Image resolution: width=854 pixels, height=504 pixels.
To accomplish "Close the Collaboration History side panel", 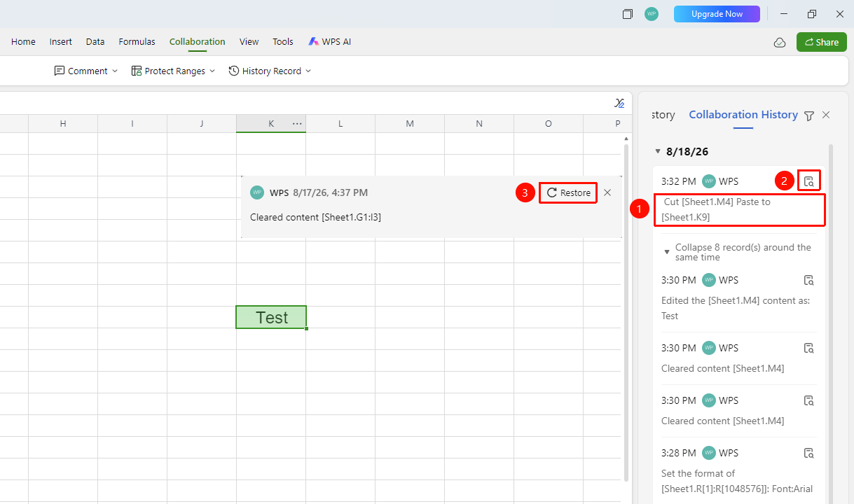I will coord(826,115).
